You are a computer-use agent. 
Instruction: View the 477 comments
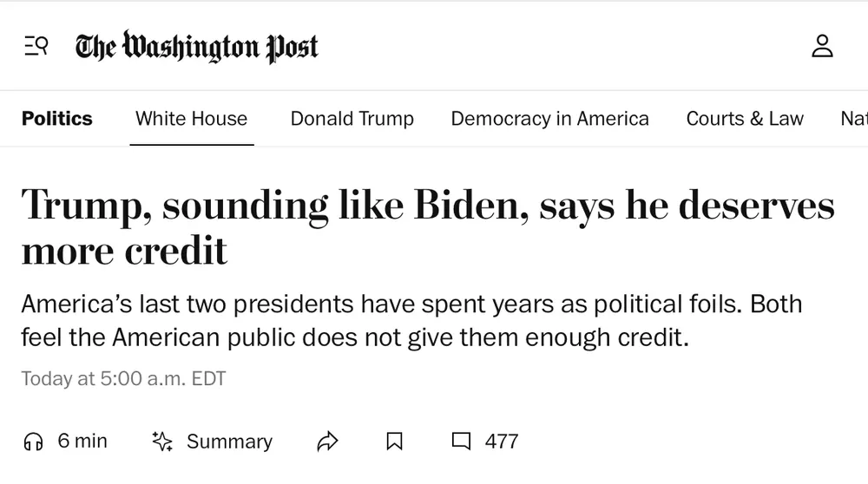point(502,441)
